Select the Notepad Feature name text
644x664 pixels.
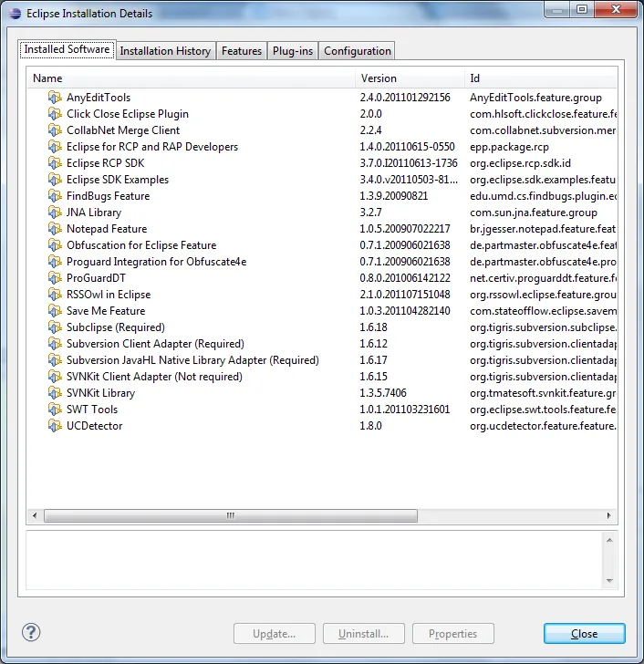tap(107, 229)
